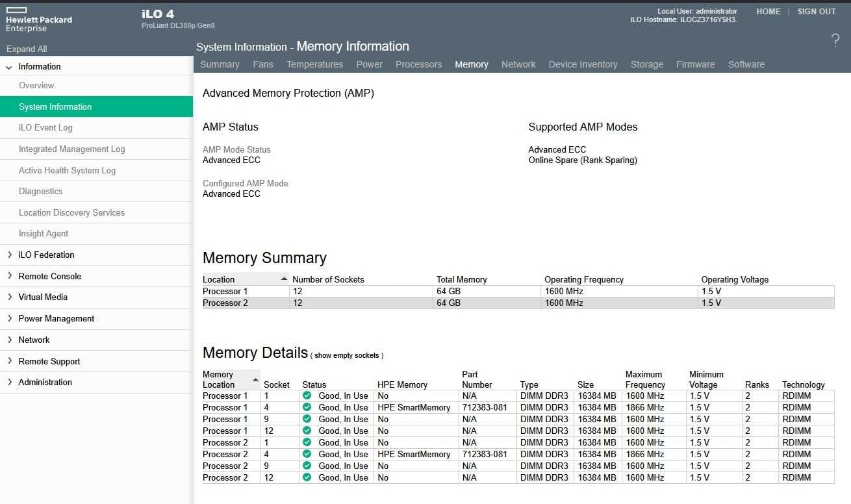The height and width of the screenshot is (504, 851).
Task: Open the Power tab
Action: [370, 64]
